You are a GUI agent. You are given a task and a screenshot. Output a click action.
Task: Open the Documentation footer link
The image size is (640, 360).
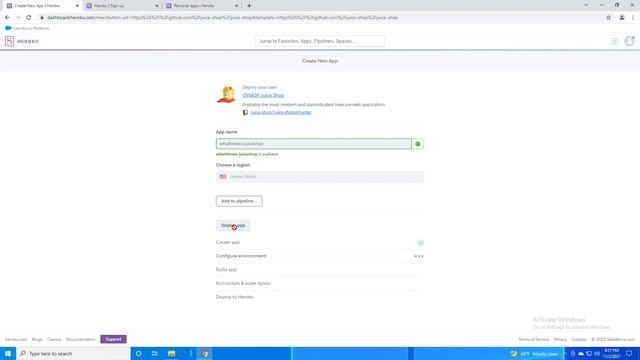[81, 339]
